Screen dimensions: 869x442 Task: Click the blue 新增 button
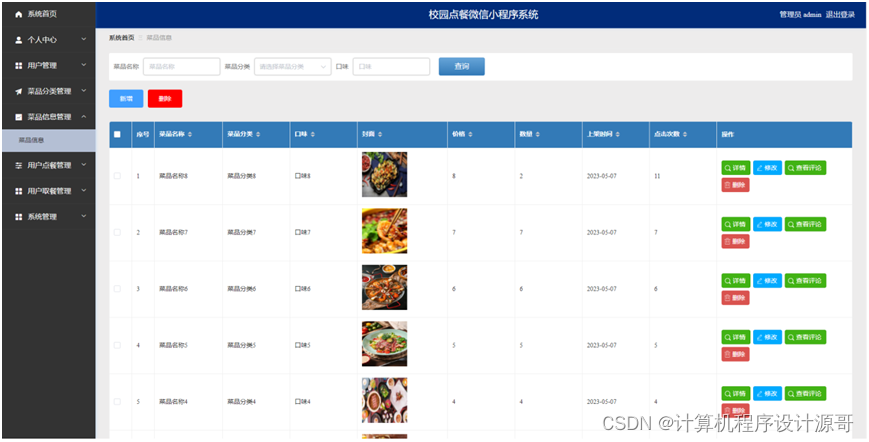click(x=126, y=99)
